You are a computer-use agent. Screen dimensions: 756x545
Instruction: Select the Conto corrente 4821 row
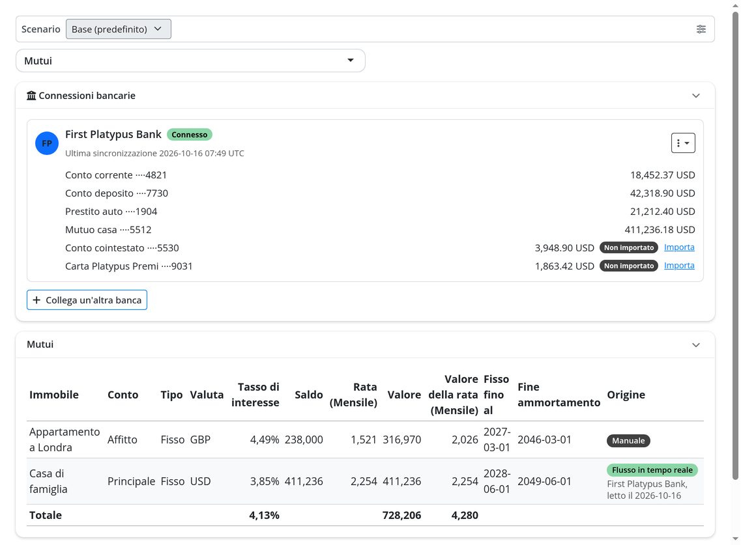pyautogui.click(x=380, y=175)
